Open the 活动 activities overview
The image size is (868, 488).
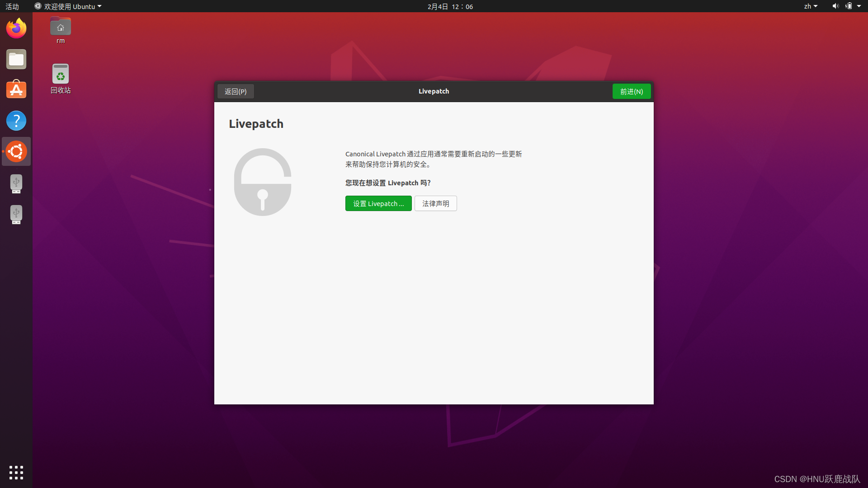pyautogui.click(x=12, y=6)
